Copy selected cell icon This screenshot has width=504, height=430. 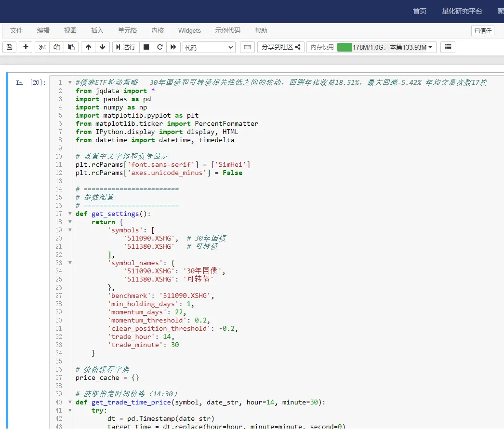click(56, 47)
